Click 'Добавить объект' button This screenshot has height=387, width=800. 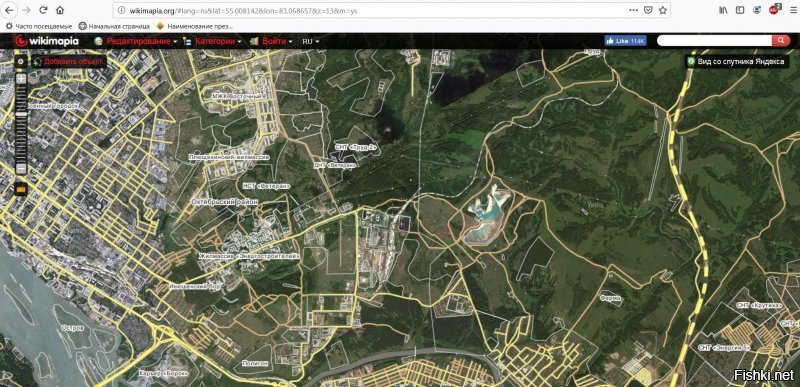pos(69,62)
